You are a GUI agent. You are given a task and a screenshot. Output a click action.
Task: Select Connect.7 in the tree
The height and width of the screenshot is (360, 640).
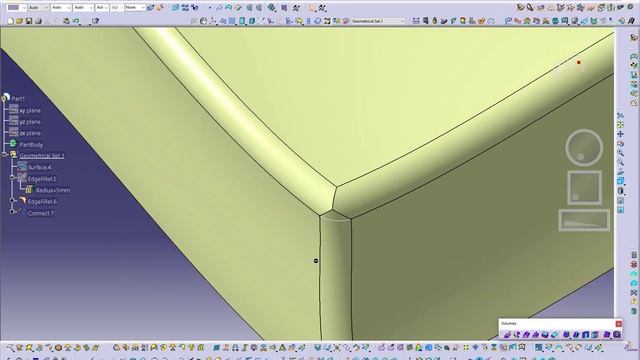point(41,213)
